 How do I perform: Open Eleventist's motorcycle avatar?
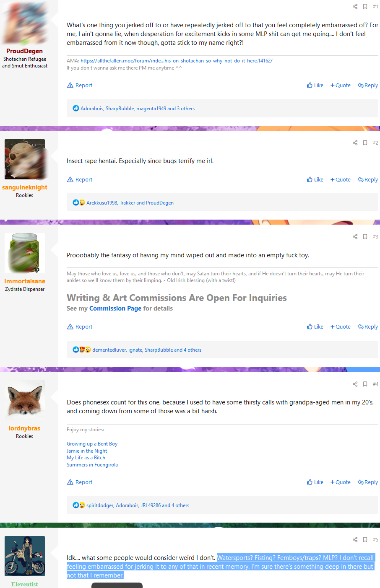25,556
